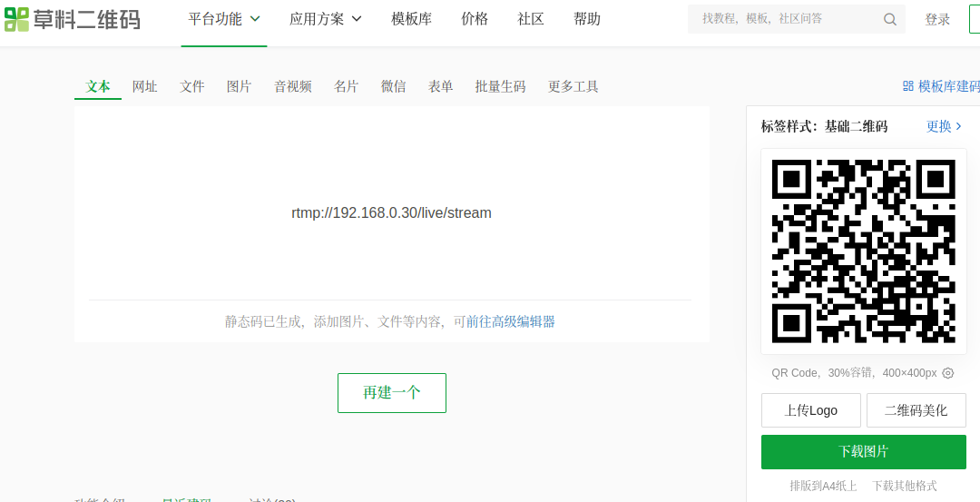This screenshot has width=980, height=502.
Task: Open the 价格 menu item
Action: (475, 19)
